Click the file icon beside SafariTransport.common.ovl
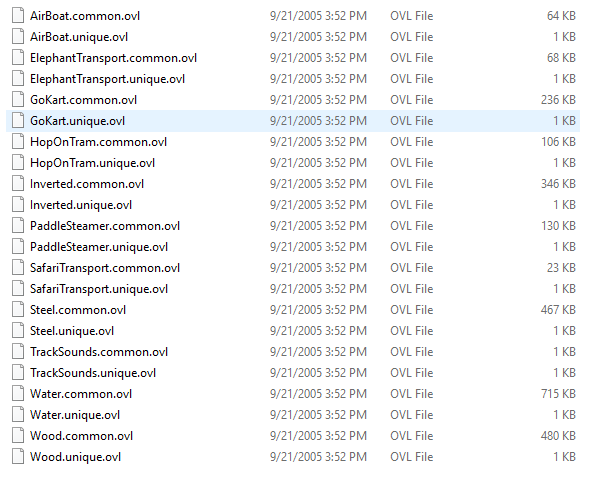This screenshot has height=485, width=602. [18, 268]
